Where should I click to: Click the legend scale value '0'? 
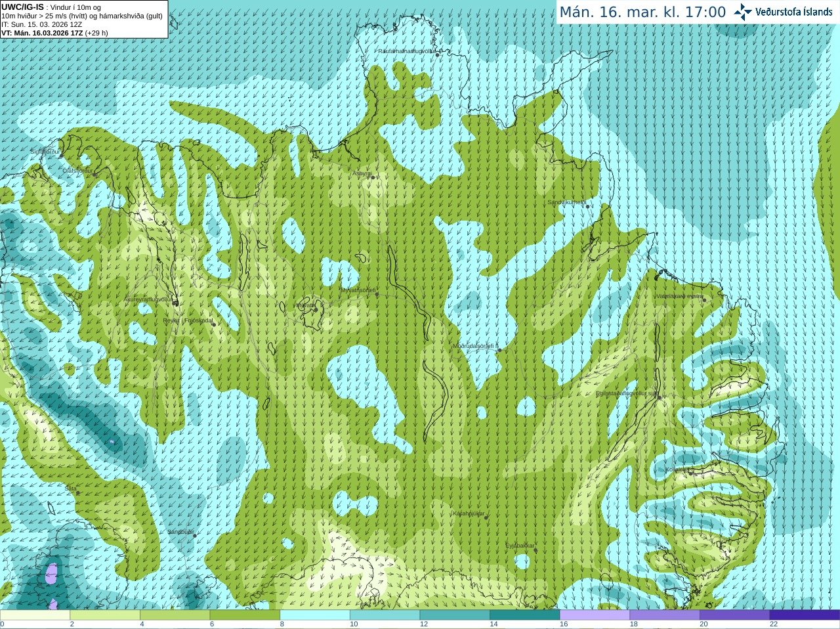click(2, 624)
